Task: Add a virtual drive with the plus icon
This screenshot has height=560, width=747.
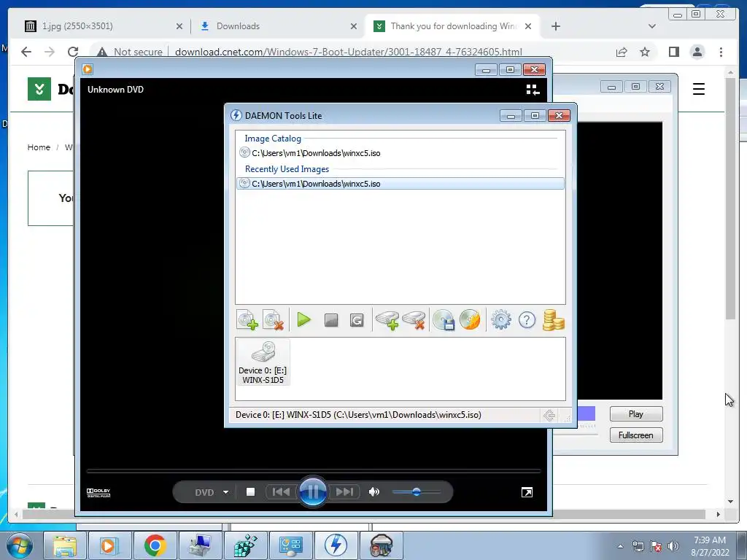Action: coord(387,320)
